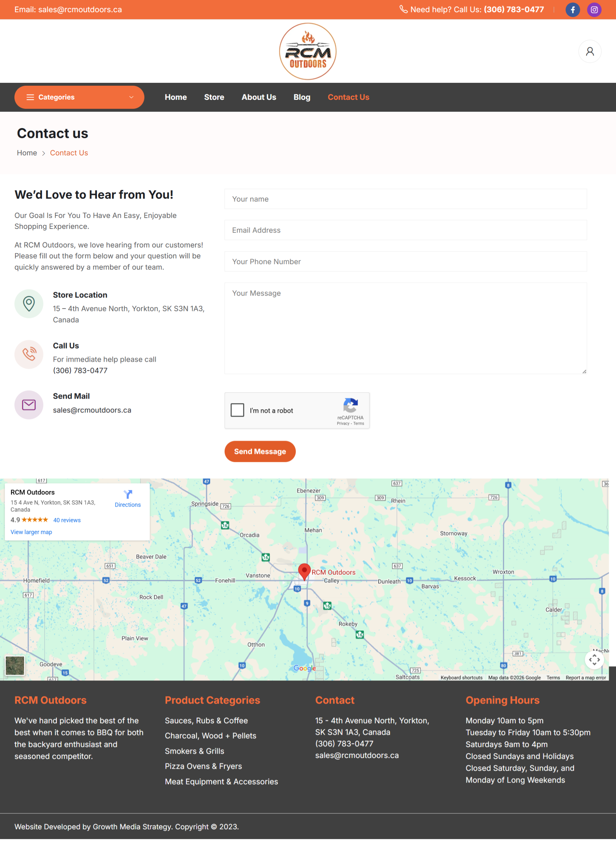Open the Facebook social icon
The image size is (616, 841).
(572, 10)
